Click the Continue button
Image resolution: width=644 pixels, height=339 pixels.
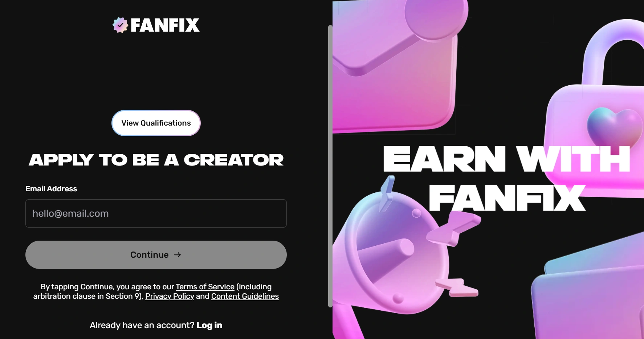pos(156,255)
